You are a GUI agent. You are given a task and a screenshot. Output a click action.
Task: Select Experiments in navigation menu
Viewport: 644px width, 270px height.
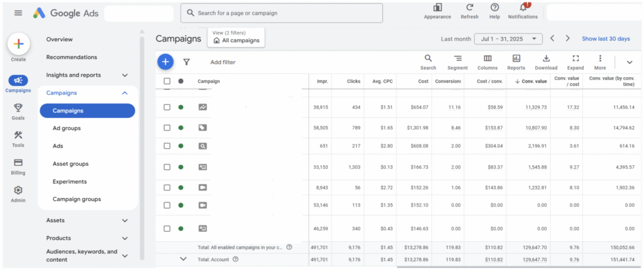tap(70, 181)
